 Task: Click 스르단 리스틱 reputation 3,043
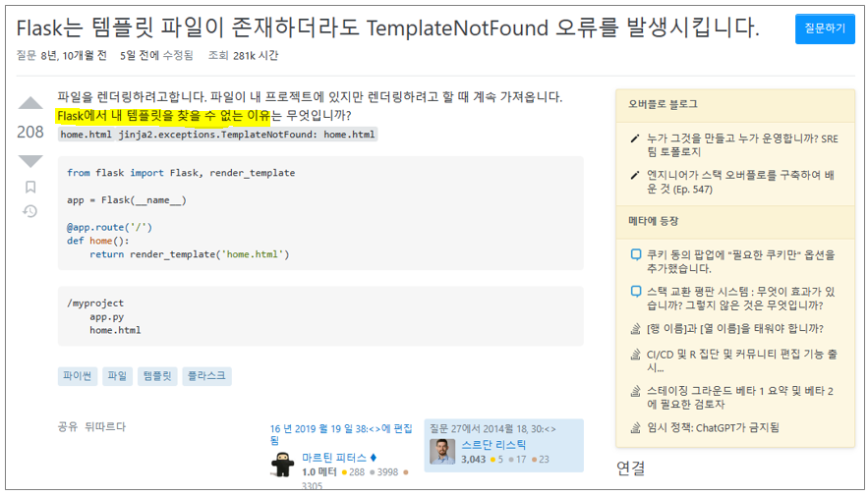point(473,459)
